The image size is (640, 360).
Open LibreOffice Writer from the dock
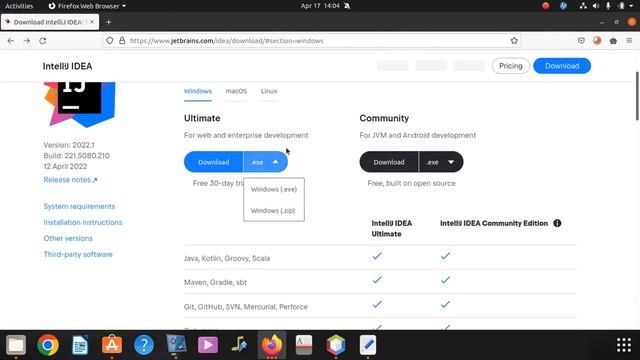point(80,345)
